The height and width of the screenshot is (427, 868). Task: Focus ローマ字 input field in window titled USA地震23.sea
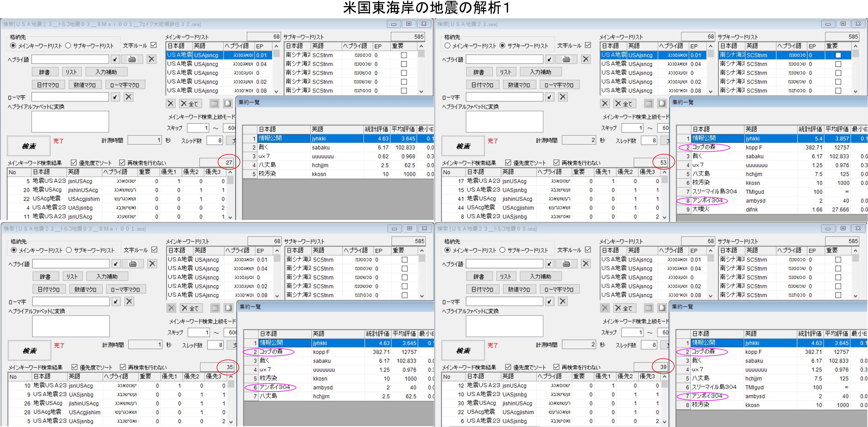point(504,97)
